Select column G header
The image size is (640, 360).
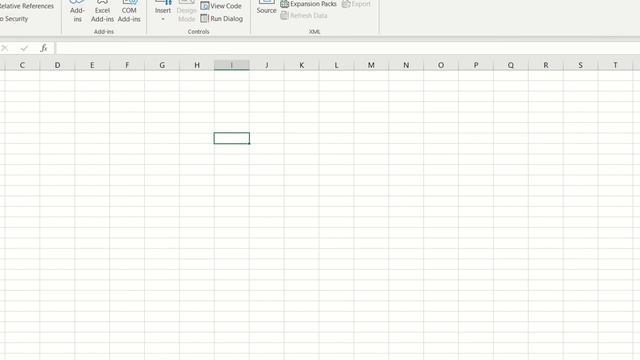[162, 65]
